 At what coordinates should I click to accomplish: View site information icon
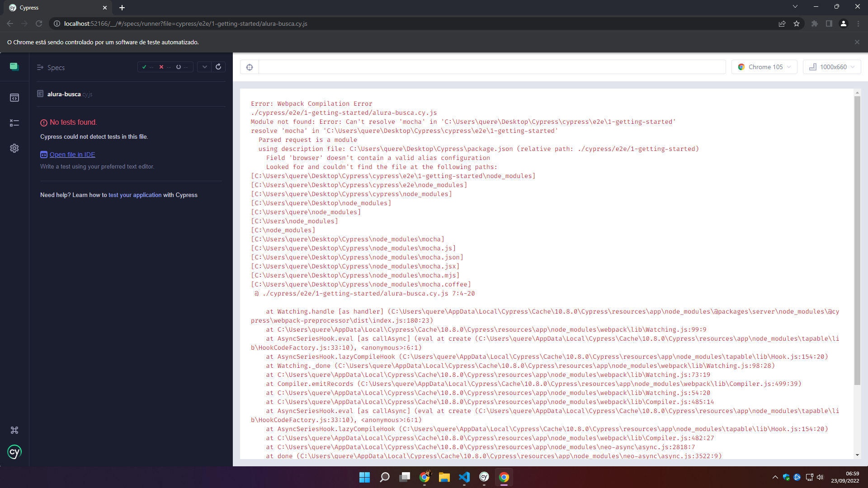(x=57, y=23)
